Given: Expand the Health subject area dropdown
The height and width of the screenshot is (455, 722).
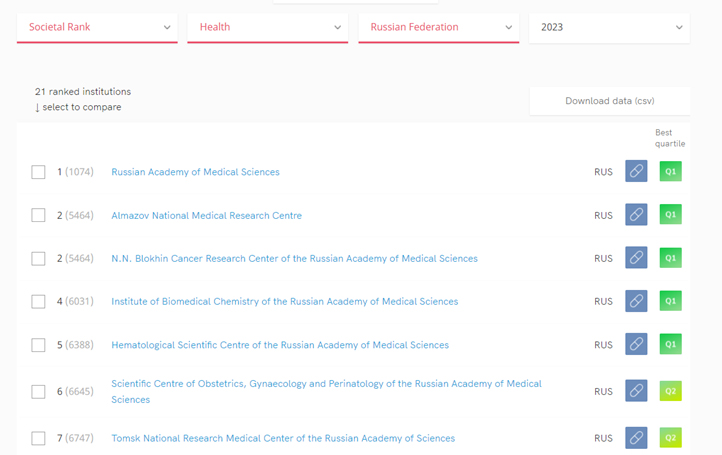Looking at the screenshot, I should click(268, 28).
